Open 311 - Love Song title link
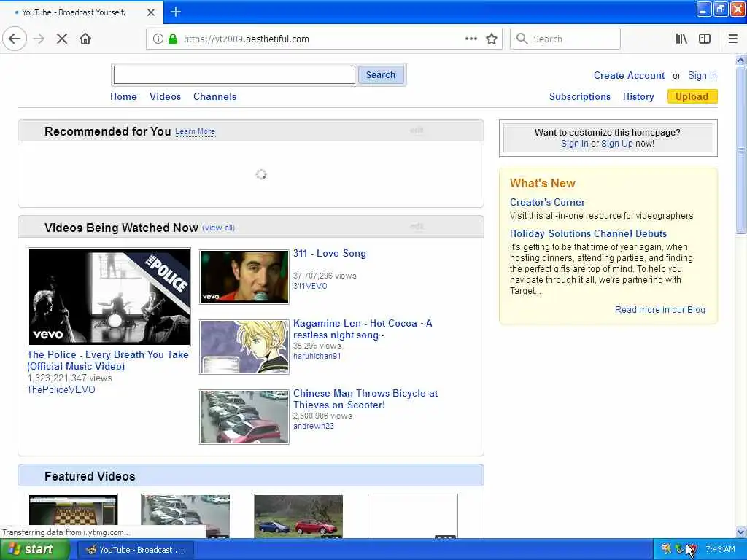 [330, 253]
